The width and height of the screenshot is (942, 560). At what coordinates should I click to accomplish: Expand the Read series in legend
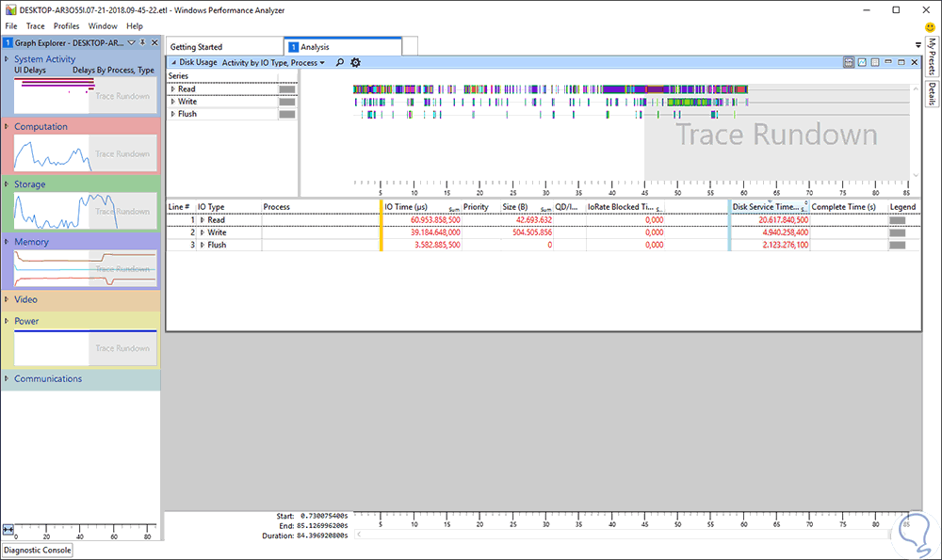173,88
